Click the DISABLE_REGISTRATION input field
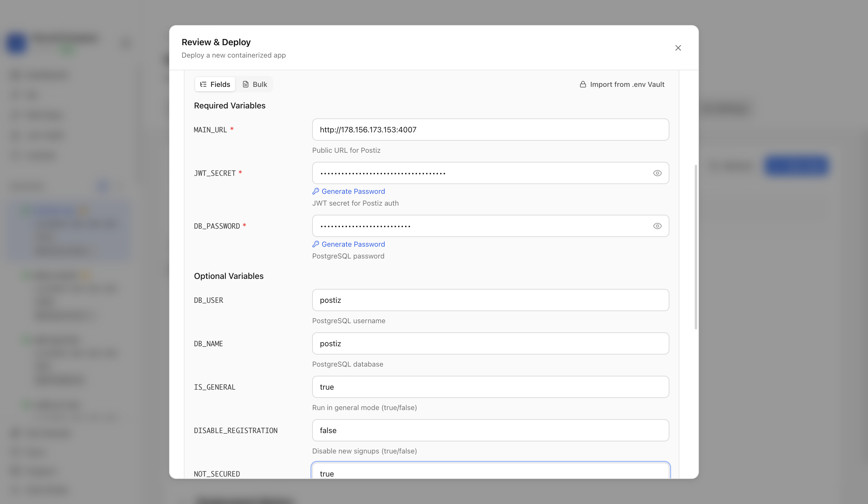868x504 pixels. click(x=490, y=430)
